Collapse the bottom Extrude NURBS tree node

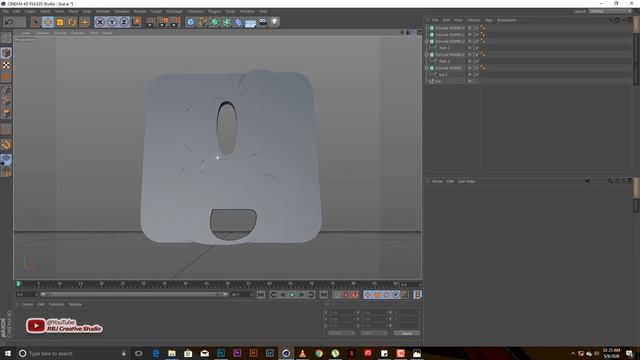[427, 68]
